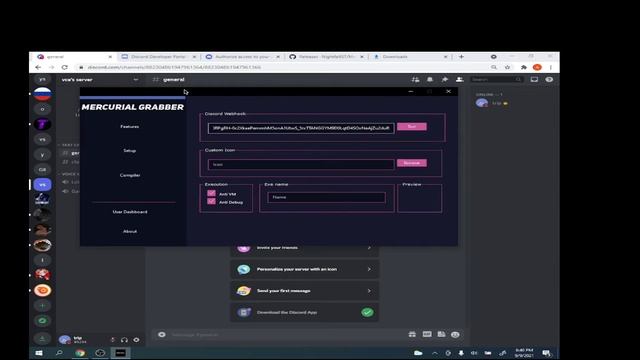Switch to the Discord Developer Portal tab
This screenshot has width=640, height=360.
159,57
